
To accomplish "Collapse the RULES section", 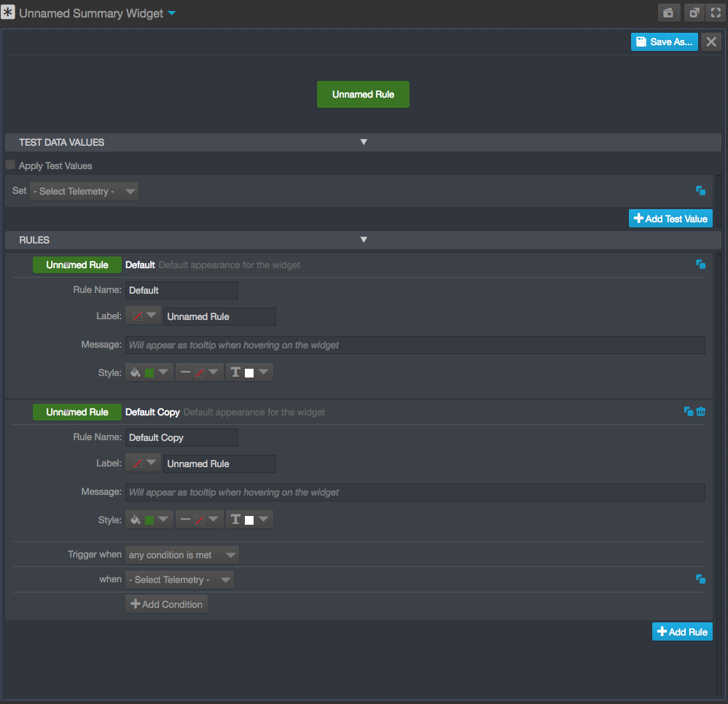I will click(x=363, y=240).
